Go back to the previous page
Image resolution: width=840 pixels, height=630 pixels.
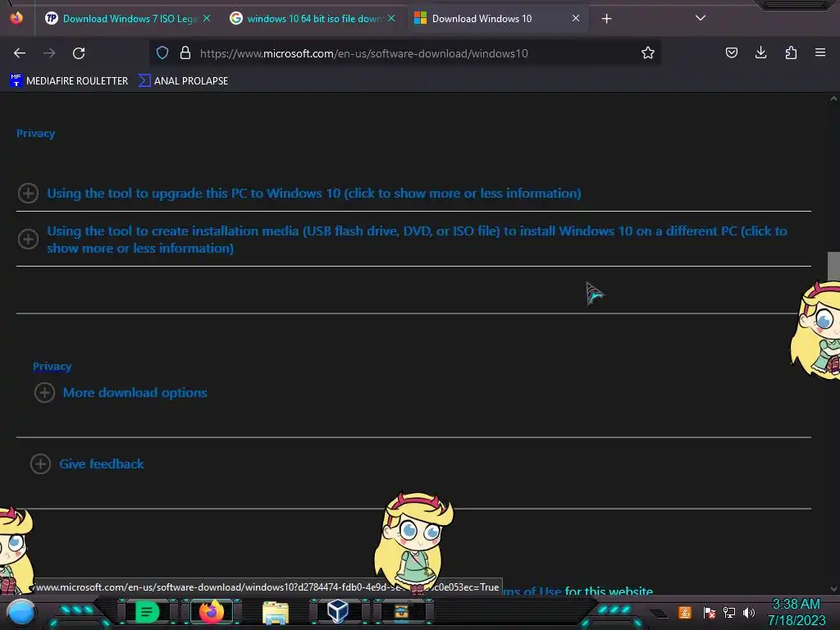20,53
